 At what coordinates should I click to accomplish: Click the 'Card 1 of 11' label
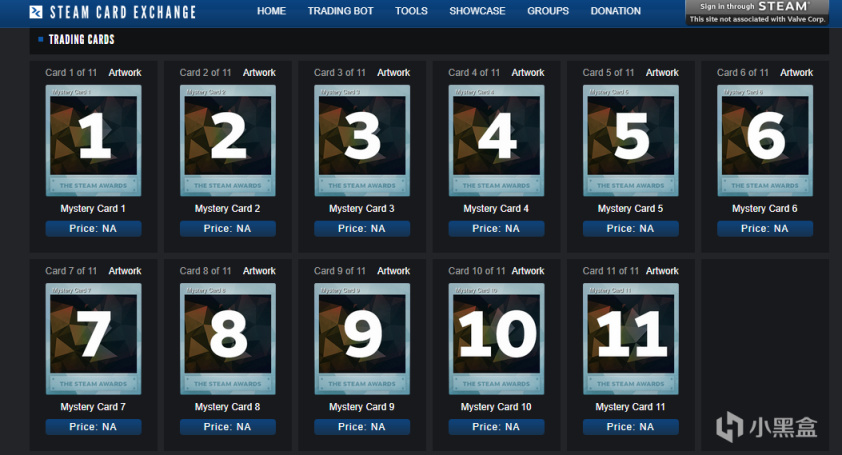pos(71,73)
